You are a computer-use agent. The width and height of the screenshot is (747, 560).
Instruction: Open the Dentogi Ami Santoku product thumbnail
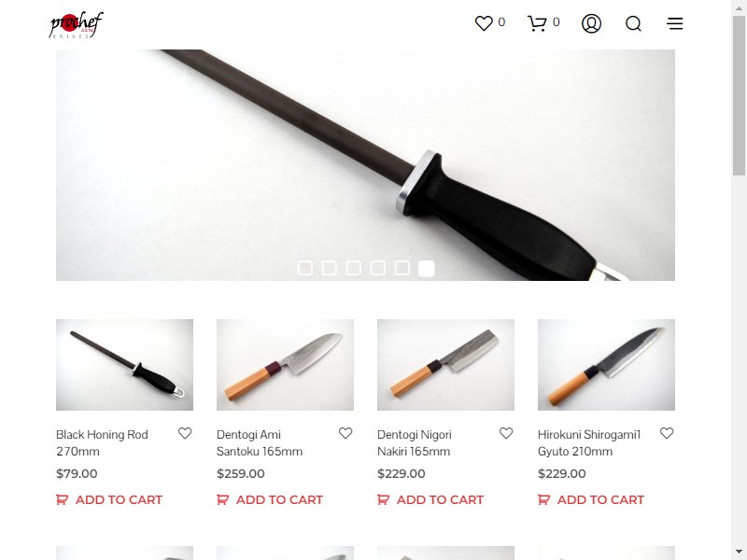click(285, 365)
